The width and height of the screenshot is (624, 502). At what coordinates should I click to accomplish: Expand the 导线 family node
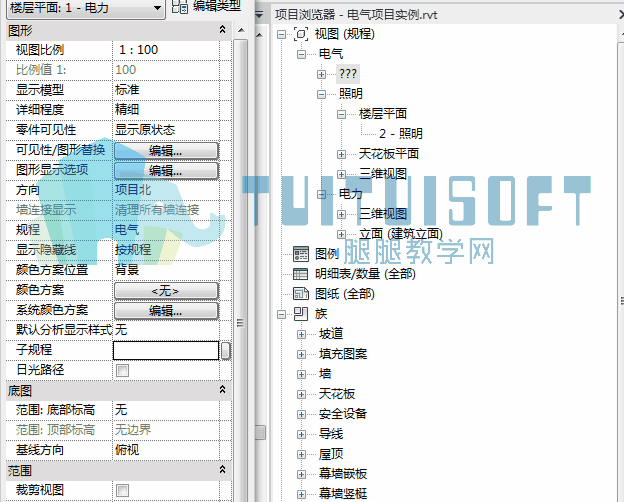pyautogui.click(x=301, y=434)
